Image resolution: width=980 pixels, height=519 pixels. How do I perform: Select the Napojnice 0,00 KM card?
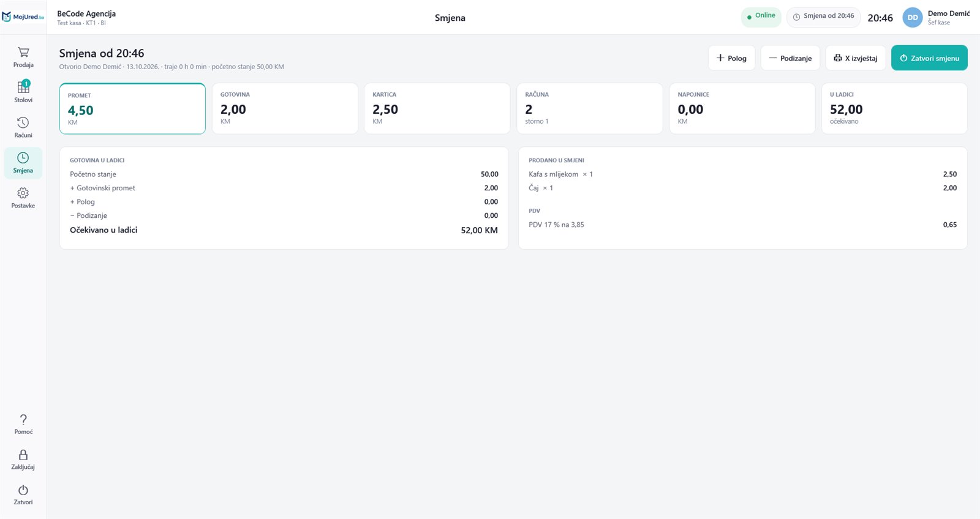[x=742, y=108]
